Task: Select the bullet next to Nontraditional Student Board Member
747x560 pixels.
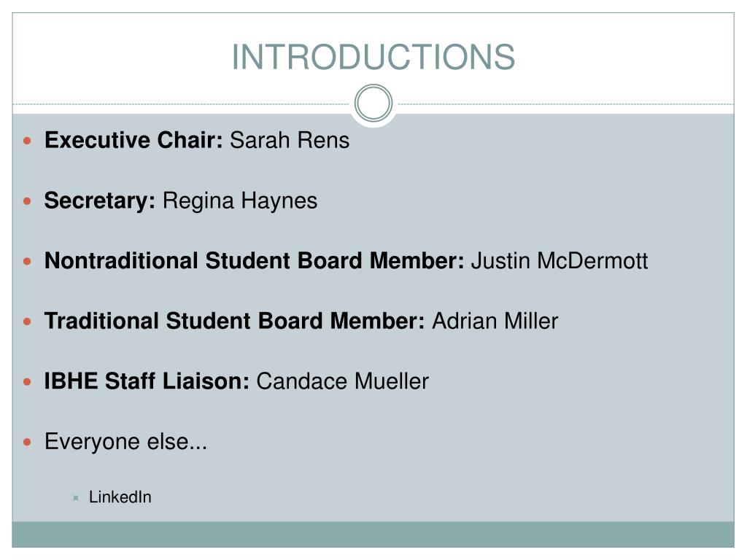Action: coord(28,260)
